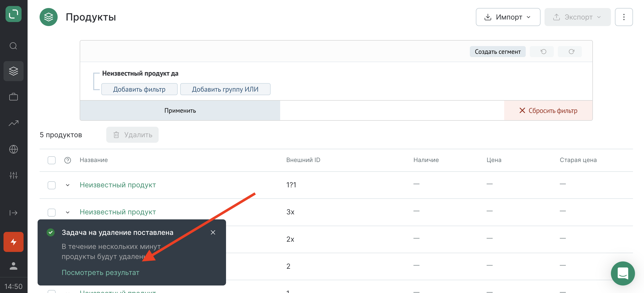Screen dimensions: 644x293
Task: Open the briefcase icon in sidebar
Action: [x=14, y=97]
